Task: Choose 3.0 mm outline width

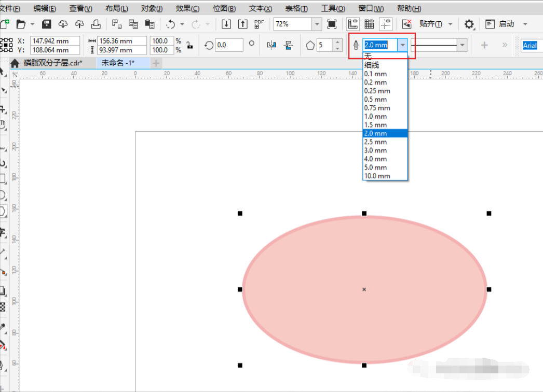Action: [385, 150]
